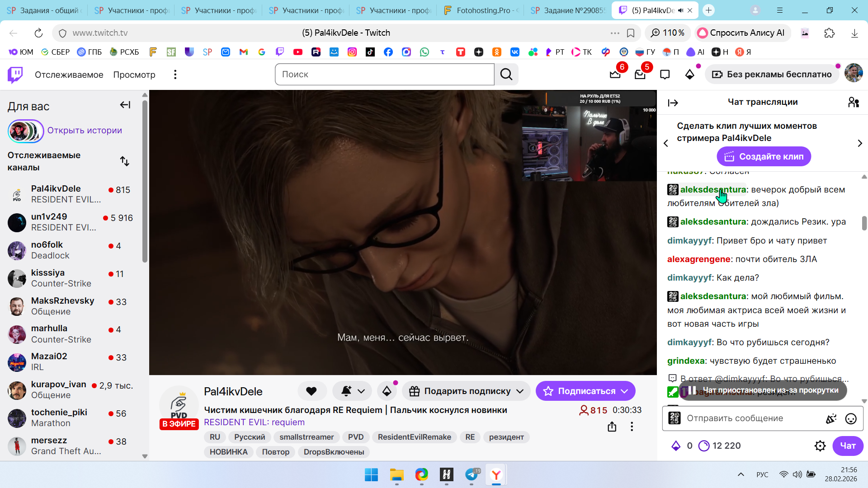Open the Отслеживаемое navigation tab
Screen dimensions: 868x488
coord(69,75)
